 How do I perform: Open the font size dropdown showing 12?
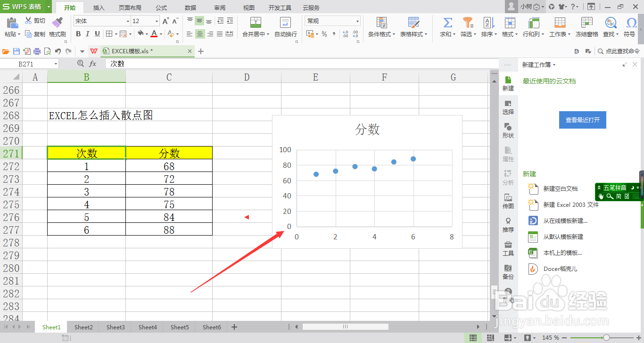click(157, 21)
